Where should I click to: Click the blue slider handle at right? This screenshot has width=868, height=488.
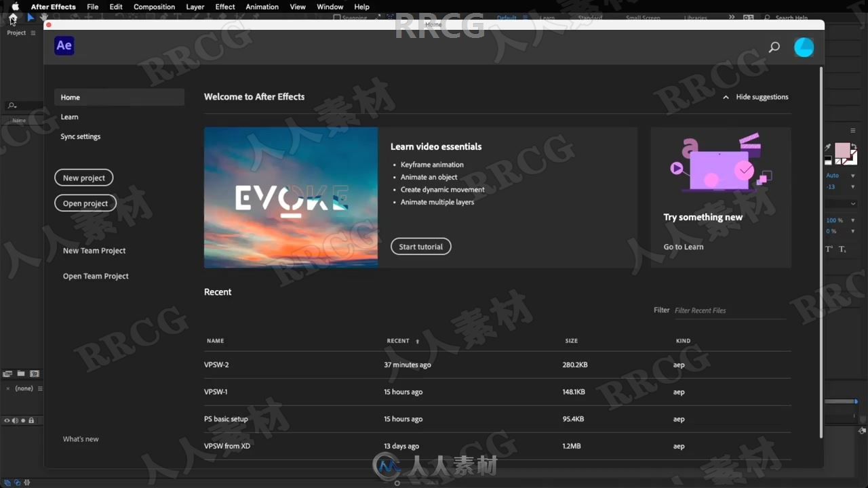coord(856,401)
